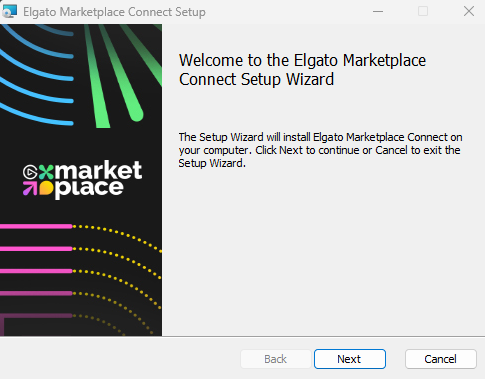The width and height of the screenshot is (485, 379).
Task: Click the disabled Back button
Action: pyautogui.click(x=276, y=359)
